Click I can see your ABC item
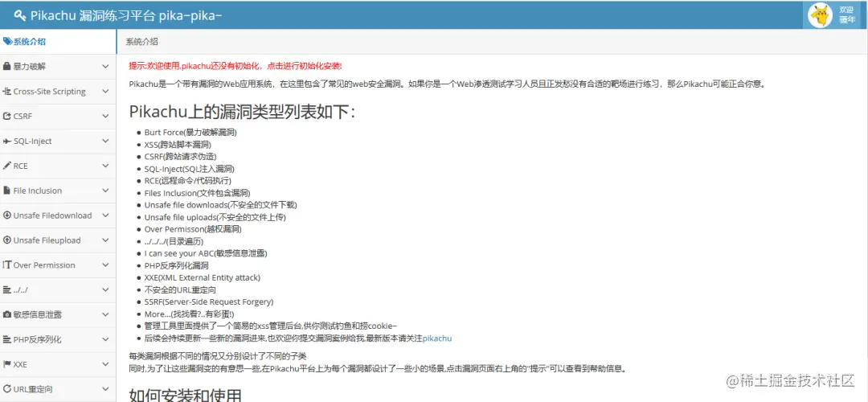Viewport: 868px width, 402px height. pos(206,253)
